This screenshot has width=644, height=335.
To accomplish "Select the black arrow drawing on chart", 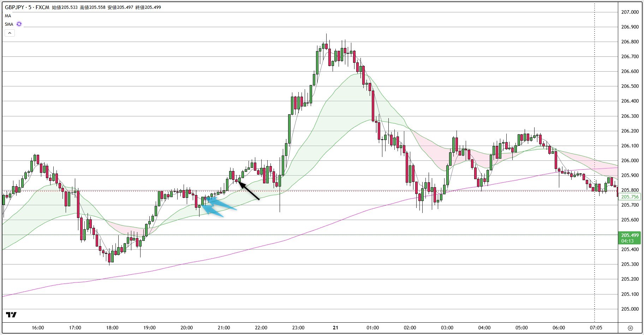I will (250, 191).
